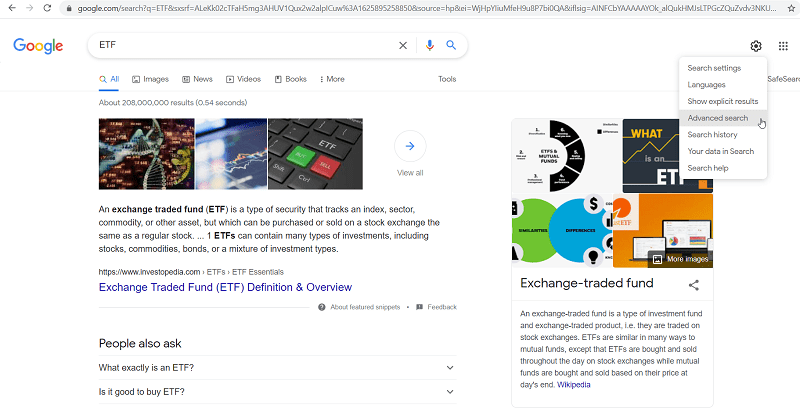The height and width of the screenshot is (408, 800).
Task: Start voice search with microphone icon
Action: coord(430,45)
